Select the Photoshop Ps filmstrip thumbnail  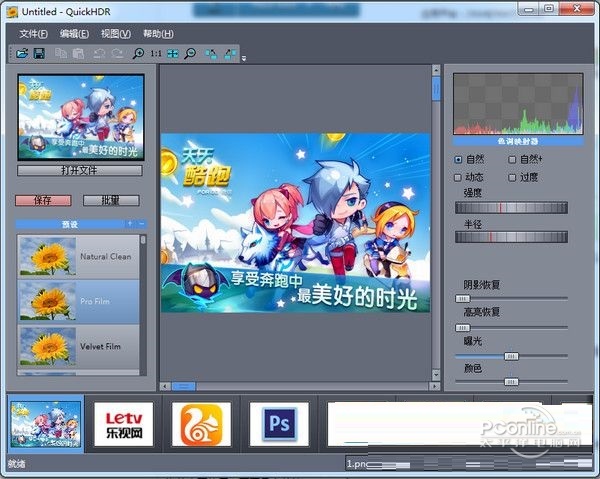[x=279, y=424]
